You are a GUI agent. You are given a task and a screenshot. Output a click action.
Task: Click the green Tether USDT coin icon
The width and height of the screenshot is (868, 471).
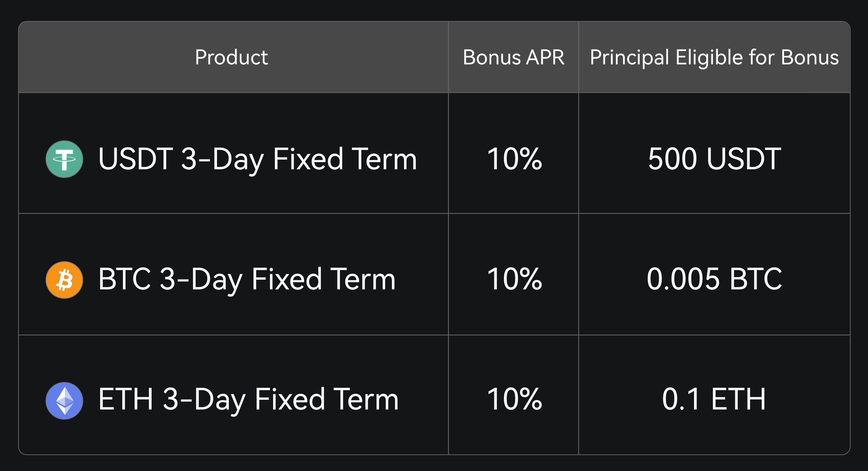pyautogui.click(x=64, y=159)
